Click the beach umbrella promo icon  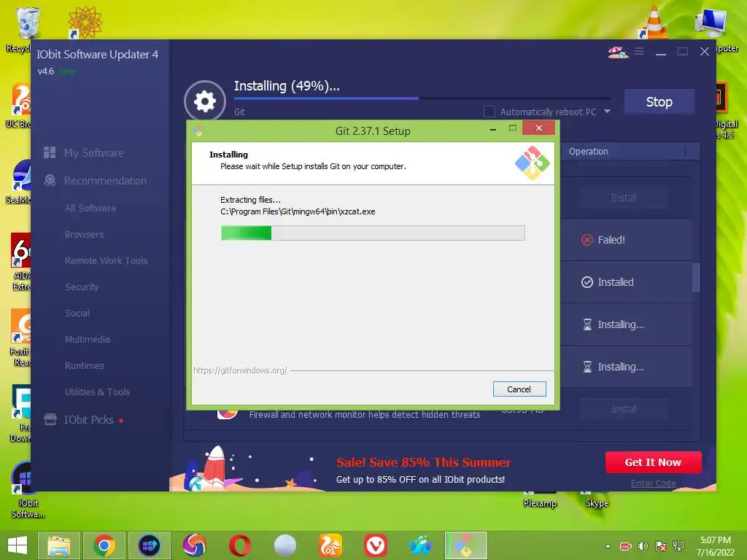tap(618, 52)
